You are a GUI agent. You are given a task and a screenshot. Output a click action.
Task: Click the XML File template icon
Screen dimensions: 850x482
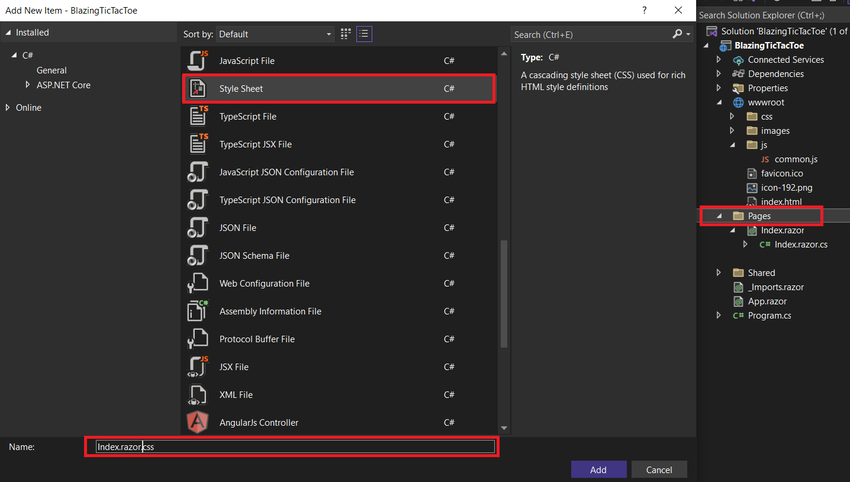pos(197,394)
